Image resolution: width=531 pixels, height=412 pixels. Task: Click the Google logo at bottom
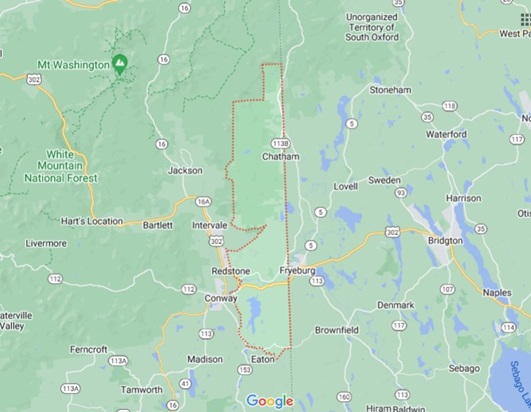[270, 402]
